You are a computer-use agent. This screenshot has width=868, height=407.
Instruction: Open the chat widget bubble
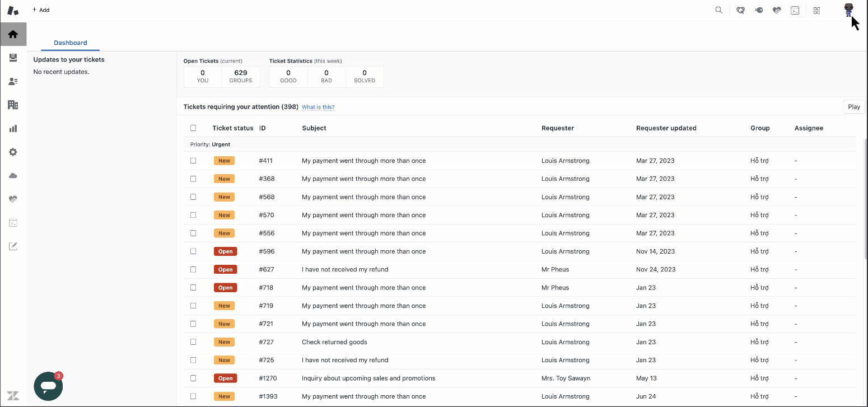(48, 386)
